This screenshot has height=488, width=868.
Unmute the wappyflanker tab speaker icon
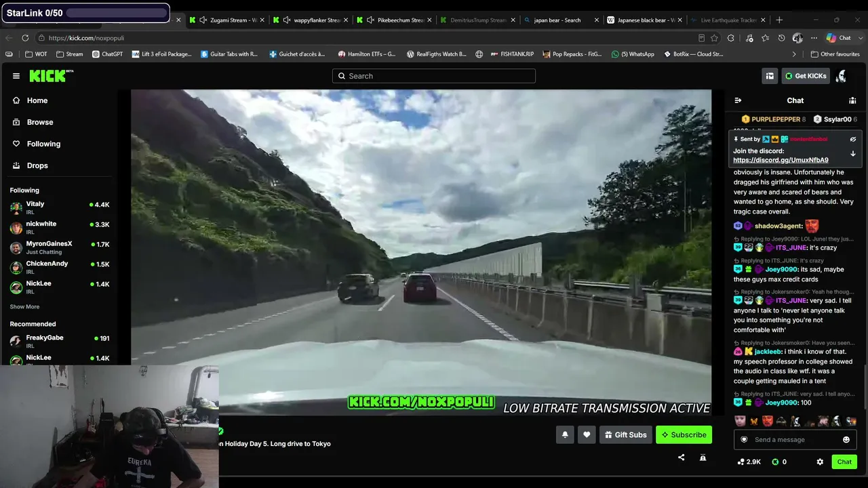[x=287, y=20]
